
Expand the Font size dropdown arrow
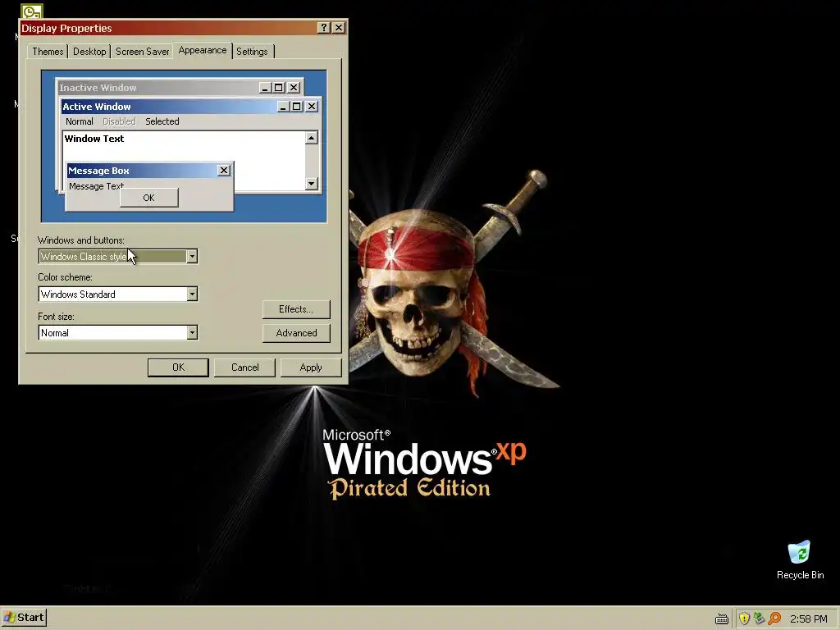tap(192, 333)
